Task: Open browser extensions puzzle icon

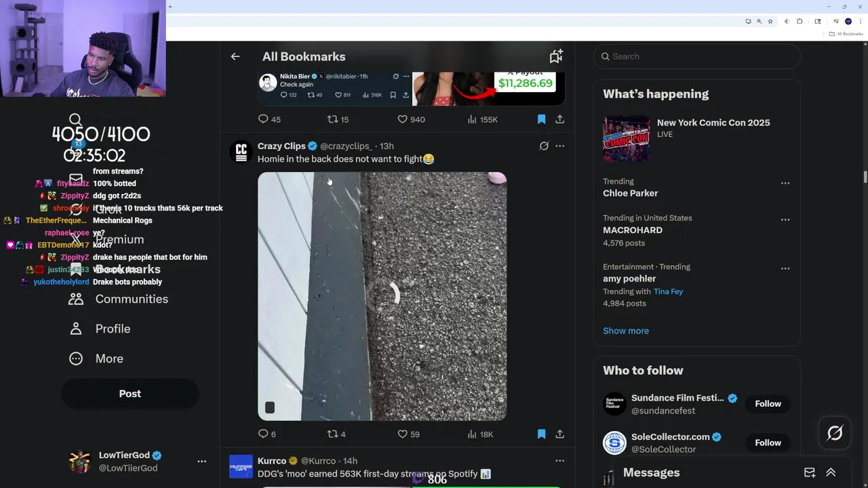Action: pos(800,21)
